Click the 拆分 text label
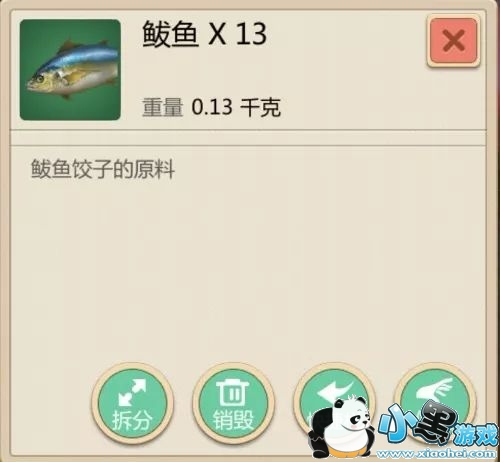Viewport: 500px width, 462px height. [x=132, y=420]
